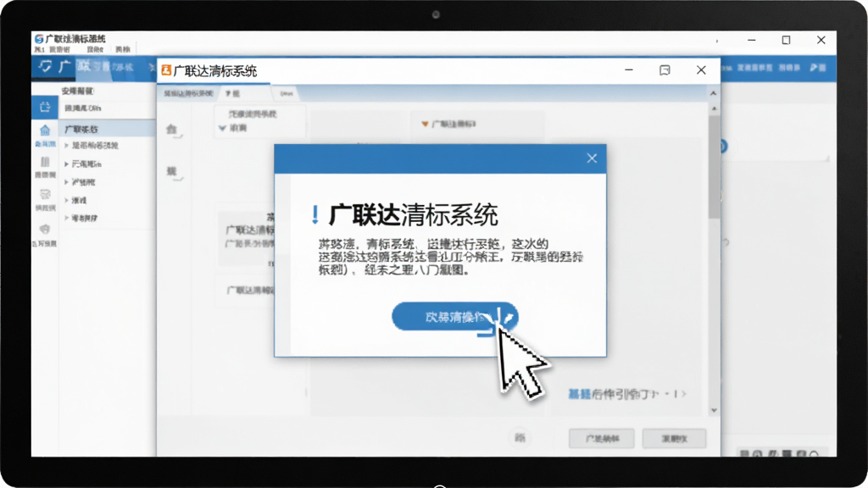This screenshot has height=488, width=868.
Task: Click the upper grey icon in inner window's left strip
Action: point(172,130)
